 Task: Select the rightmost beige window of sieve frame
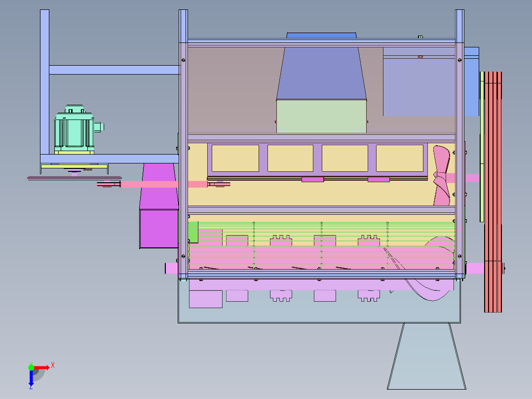point(400,158)
